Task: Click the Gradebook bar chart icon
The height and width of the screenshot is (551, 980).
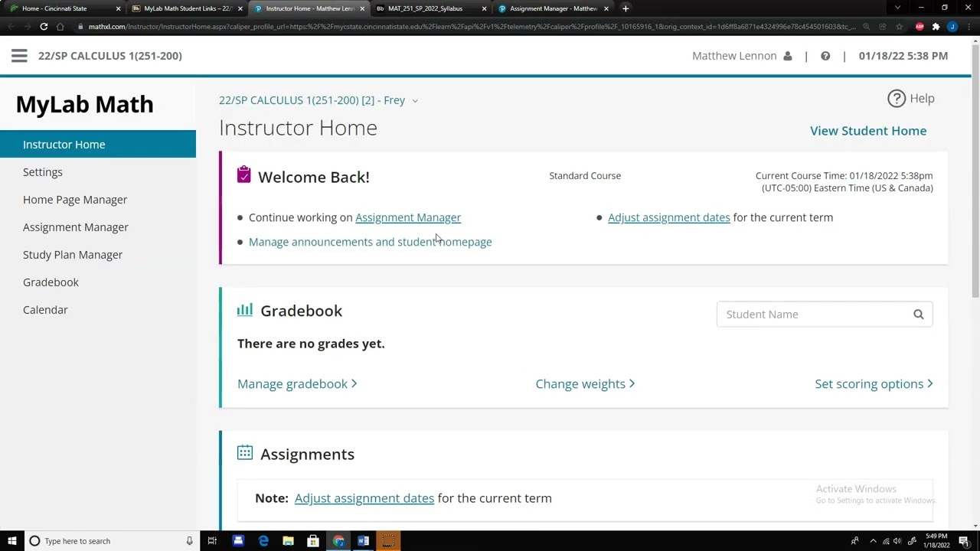Action: click(245, 310)
